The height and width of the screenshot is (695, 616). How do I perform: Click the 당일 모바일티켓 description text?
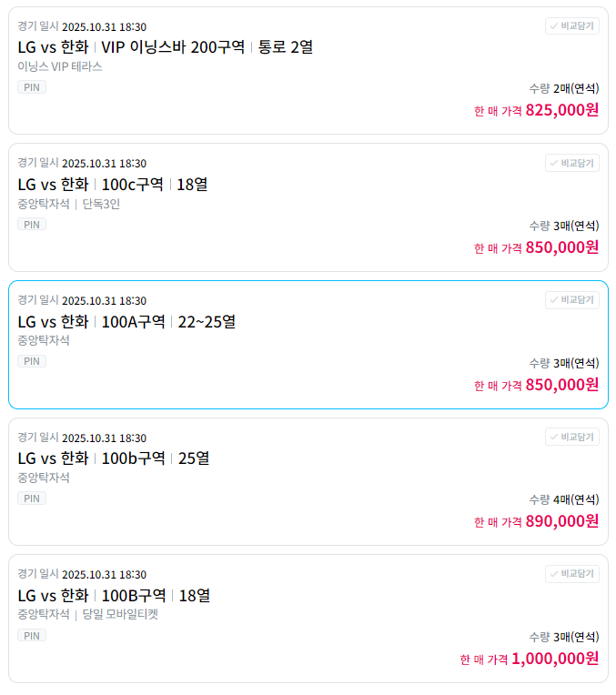(120, 614)
